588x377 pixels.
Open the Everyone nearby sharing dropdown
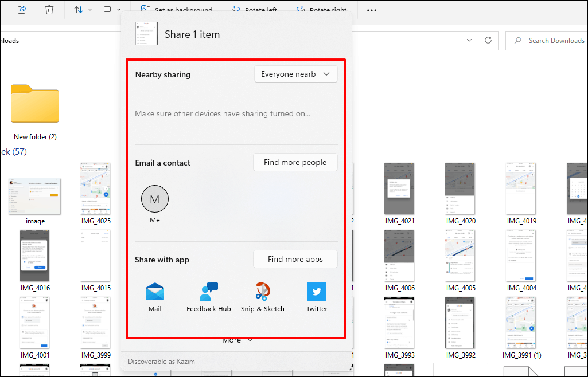click(x=295, y=74)
